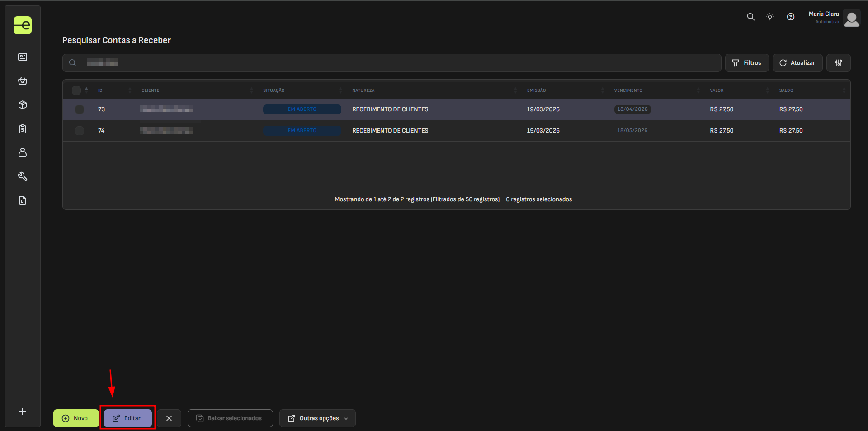Open the money clipboard sidebar icon
This screenshot has width=868, height=431.
coord(23,129)
